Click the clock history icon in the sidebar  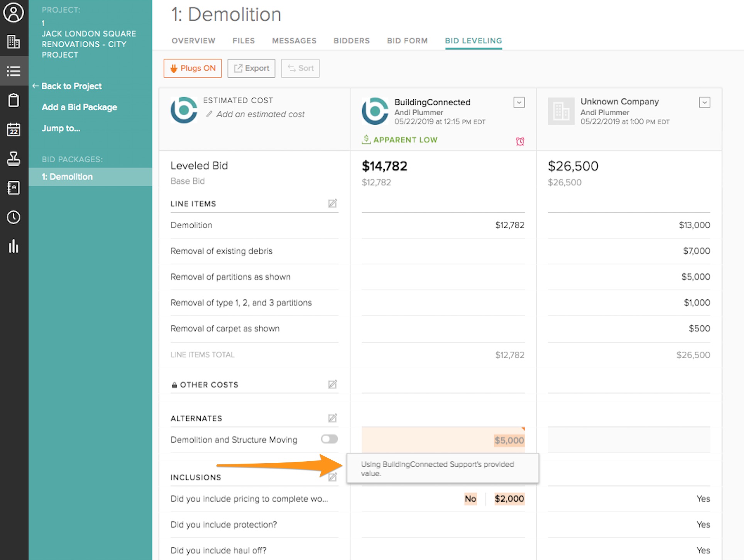coord(14,217)
